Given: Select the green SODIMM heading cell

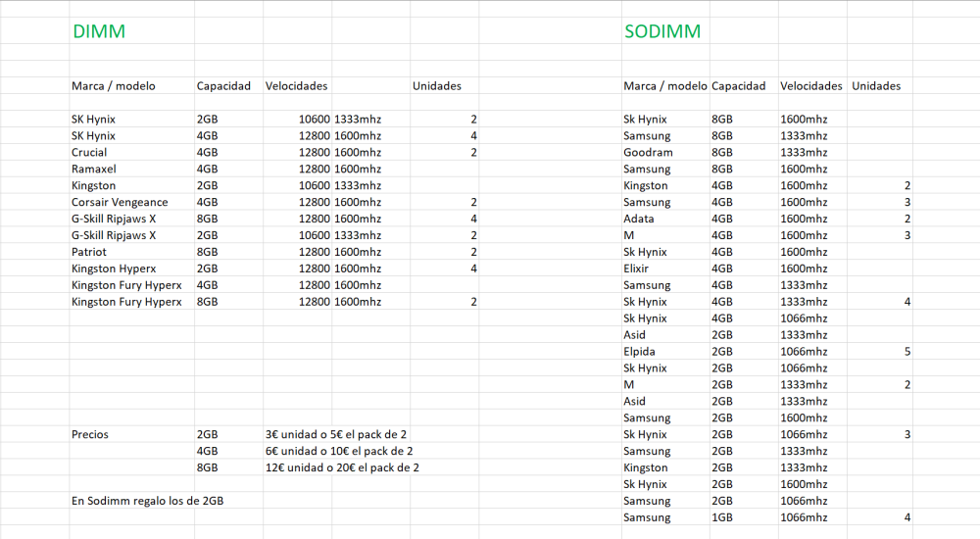Looking at the screenshot, I should click(662, 31).
